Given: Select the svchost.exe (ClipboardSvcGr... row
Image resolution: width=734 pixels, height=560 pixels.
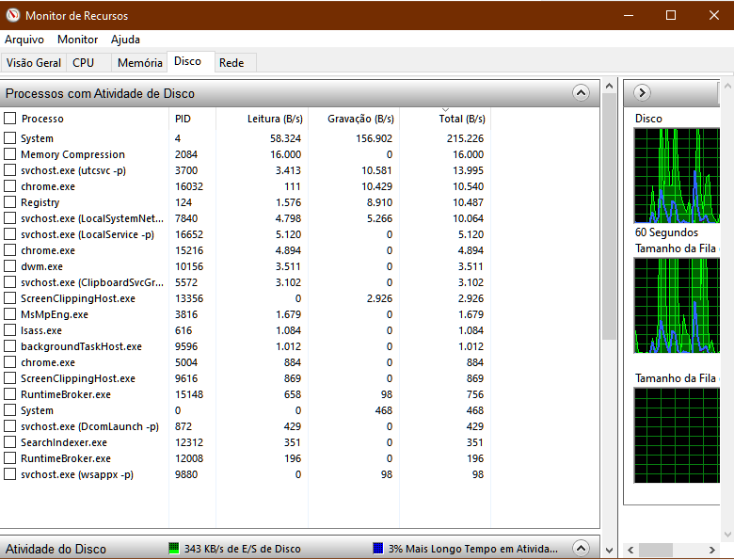Looking at the screenshot, I should pos(246,282).
